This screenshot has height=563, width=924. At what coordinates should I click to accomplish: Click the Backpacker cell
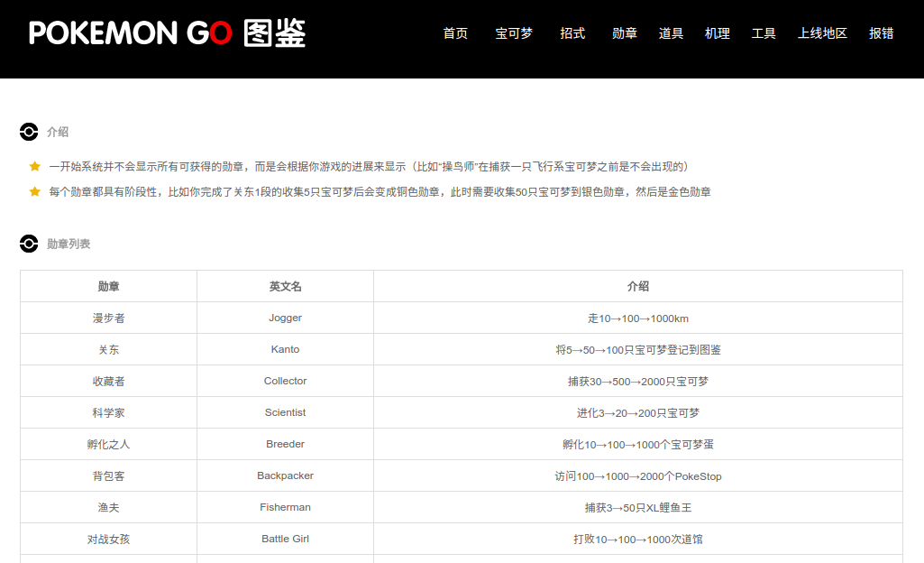pos(285,475)
